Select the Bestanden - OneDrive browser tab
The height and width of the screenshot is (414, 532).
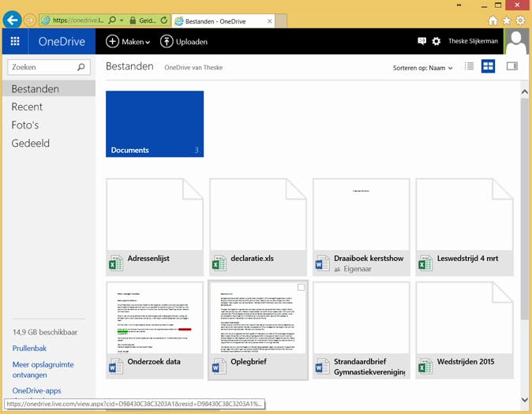point(223,21)
